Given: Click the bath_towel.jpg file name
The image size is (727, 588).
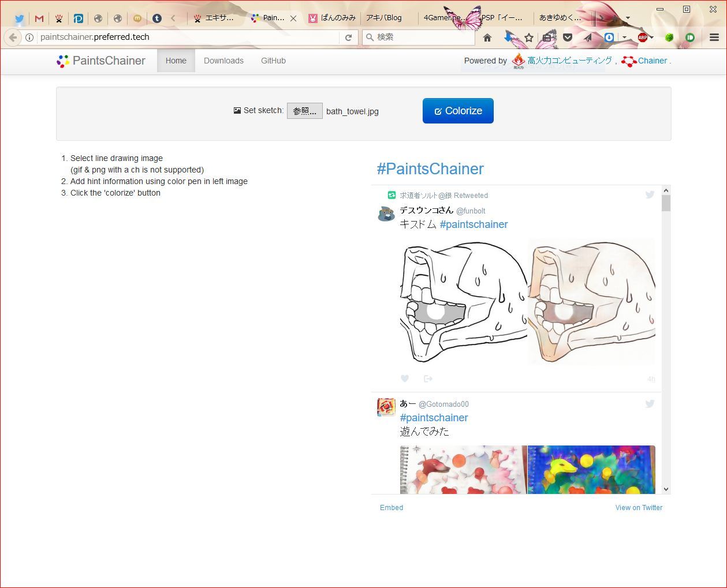Looking at the screenshot, I should point(352,111).
